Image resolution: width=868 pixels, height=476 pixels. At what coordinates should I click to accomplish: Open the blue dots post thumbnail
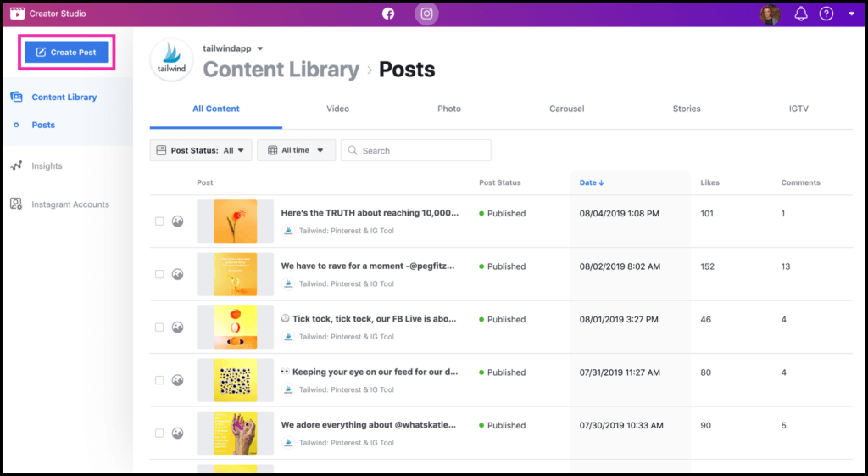click(x=236, y=380)
